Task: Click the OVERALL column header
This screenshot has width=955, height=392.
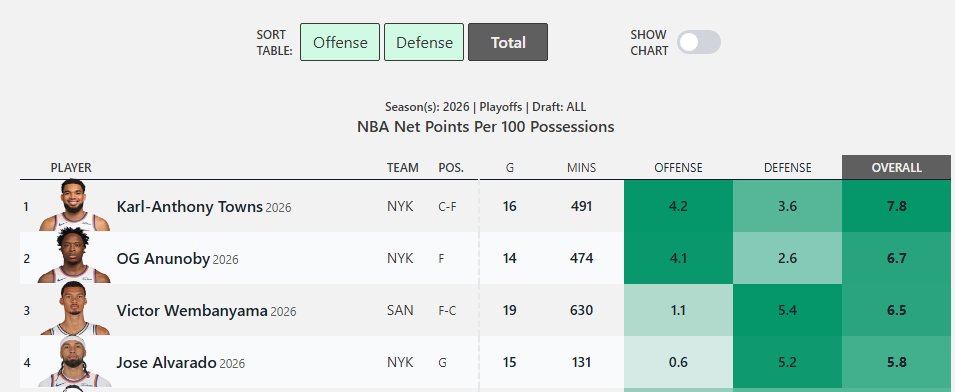Action: coord(897,167)
